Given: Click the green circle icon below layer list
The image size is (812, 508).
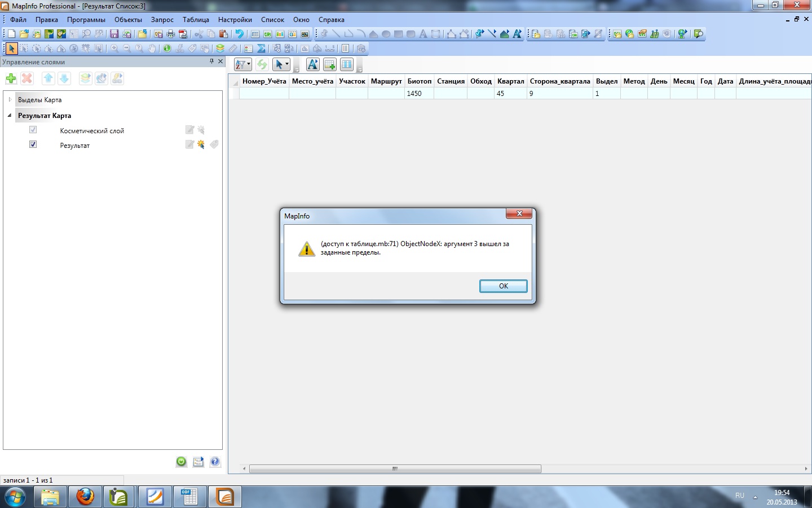Looking at the screenshot, I should pos(181,462).
